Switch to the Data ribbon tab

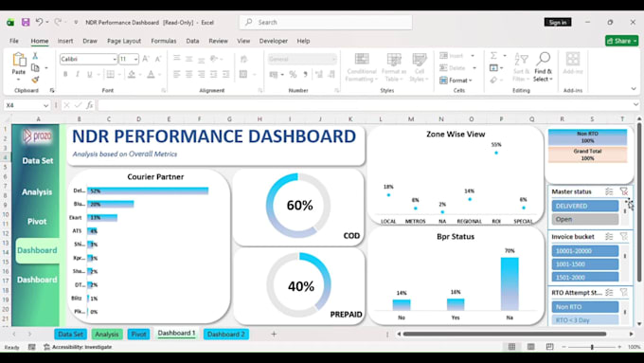click(192, 41)
